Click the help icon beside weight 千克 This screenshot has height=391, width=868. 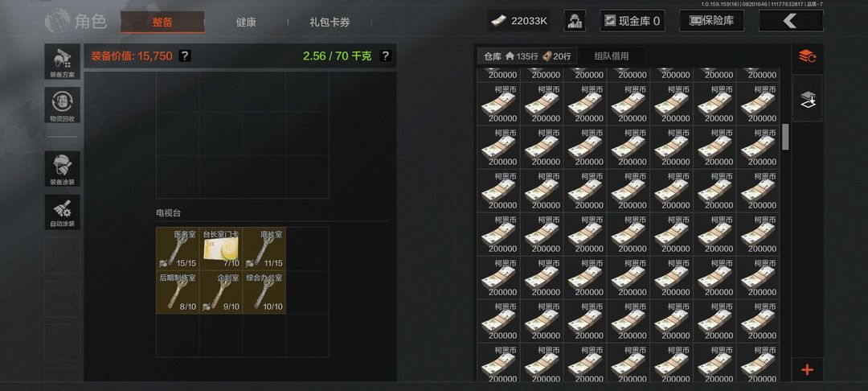point(385,56)
